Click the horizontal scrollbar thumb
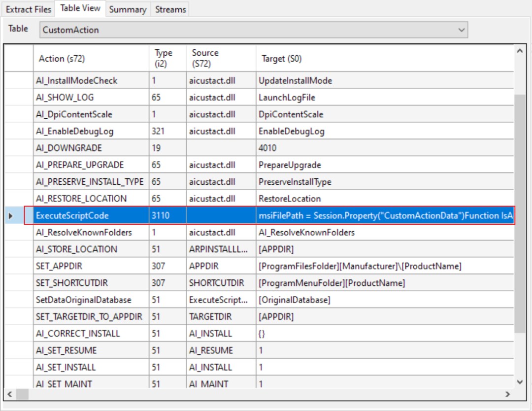 click(x=22, y=394)
